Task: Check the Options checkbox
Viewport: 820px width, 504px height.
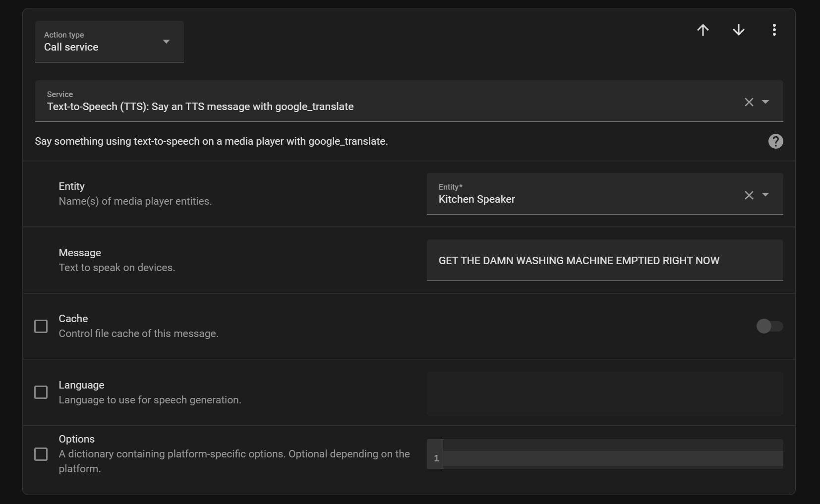Action: click(x=41, y=454)
